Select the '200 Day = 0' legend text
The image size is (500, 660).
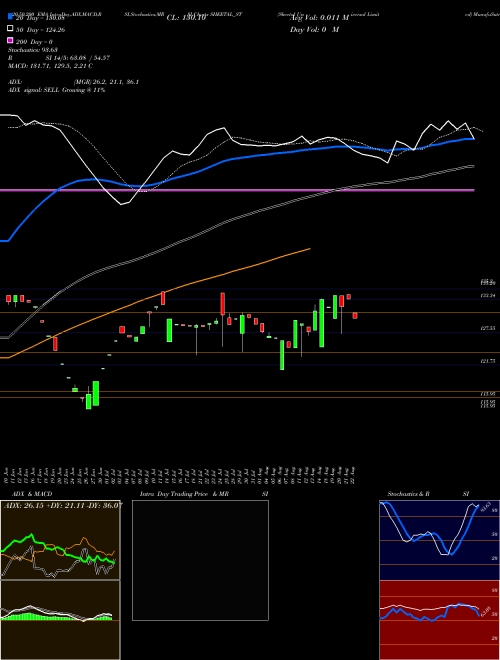click(35, 42)
